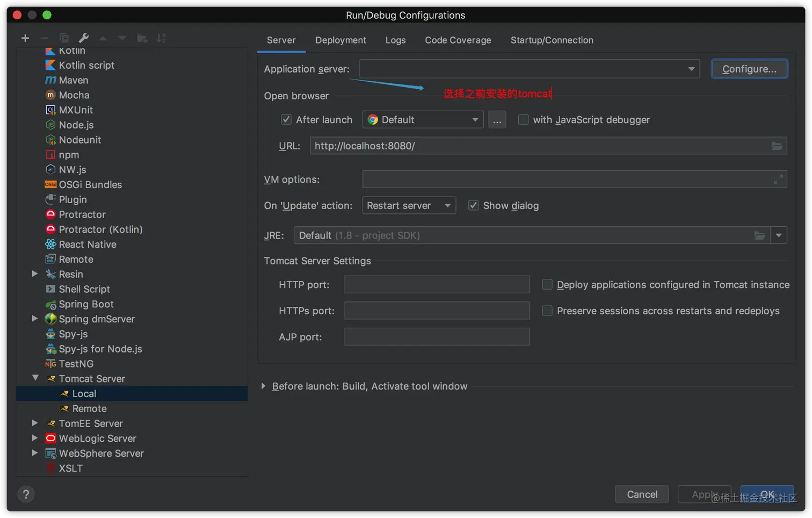Screen dimensions: 812x518
Task: Select the OSGi Bundles icon
Action: tap(50, 185)
